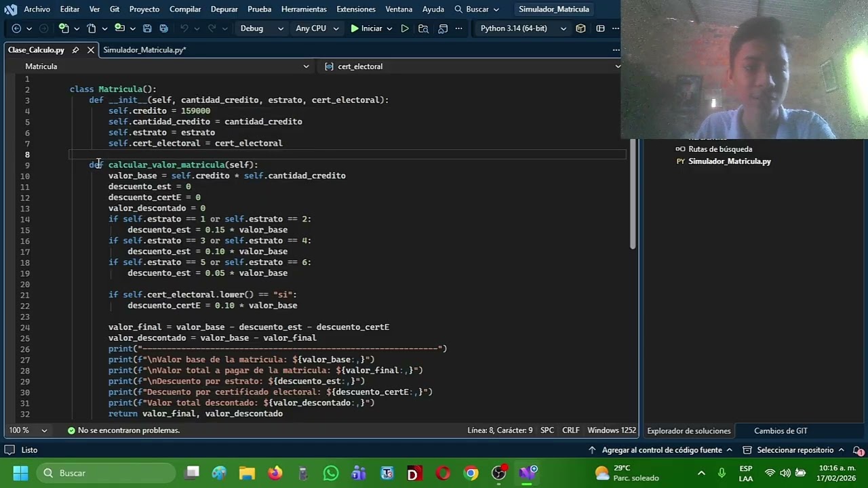Open the Windows Start menu
The width and height of the screenshot is (868, 488).
20,473
